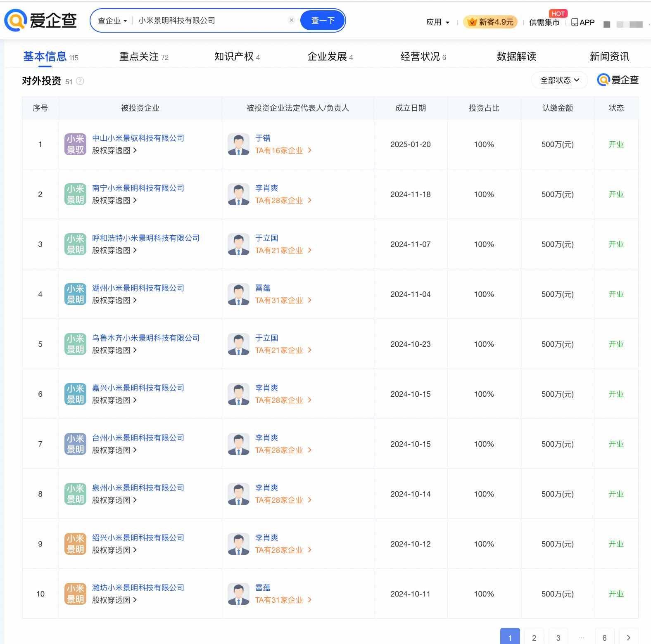Click TA有16家企业 link under 于锴

click(x=283, y=151)
